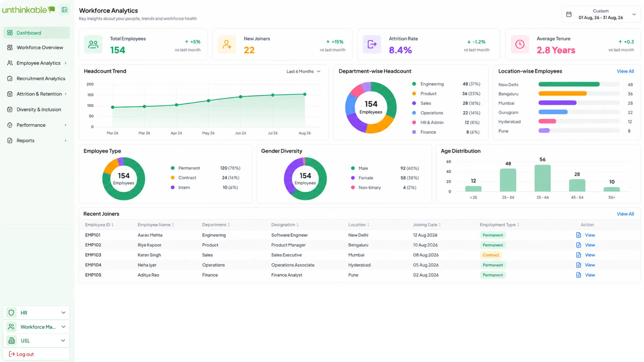Click the Aug 26 point on headcount trend

[305, 94]
